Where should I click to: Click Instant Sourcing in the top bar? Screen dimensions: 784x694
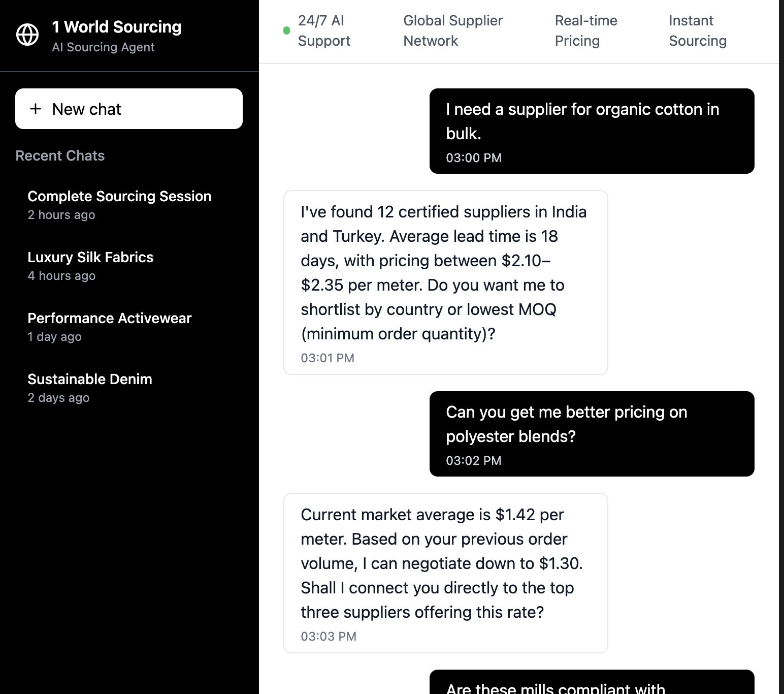point(698,30)
